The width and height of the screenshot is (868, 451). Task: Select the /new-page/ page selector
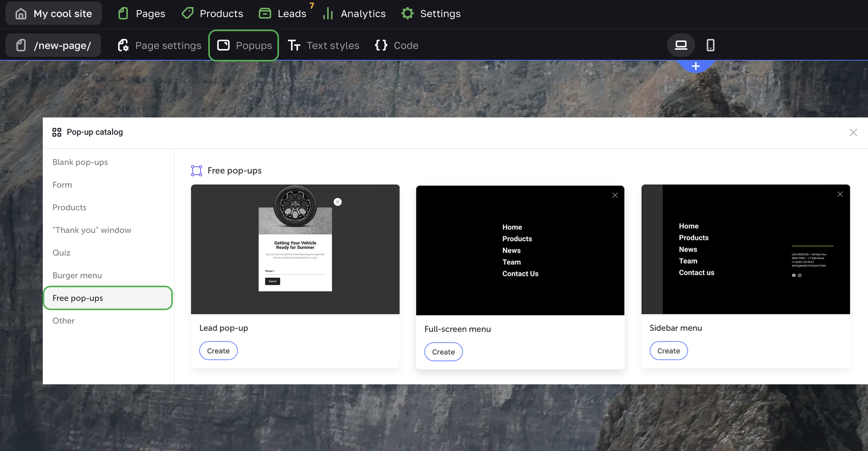(53, 45)
